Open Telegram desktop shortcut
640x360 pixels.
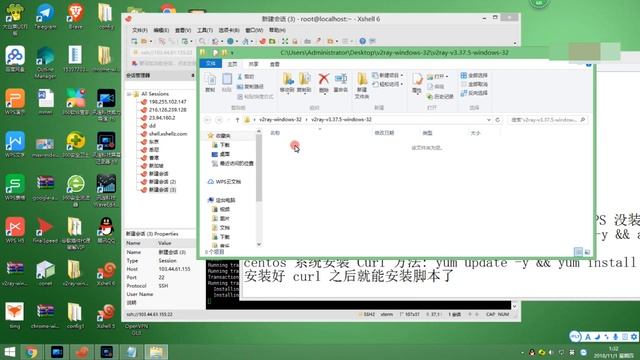pos(45,16)
